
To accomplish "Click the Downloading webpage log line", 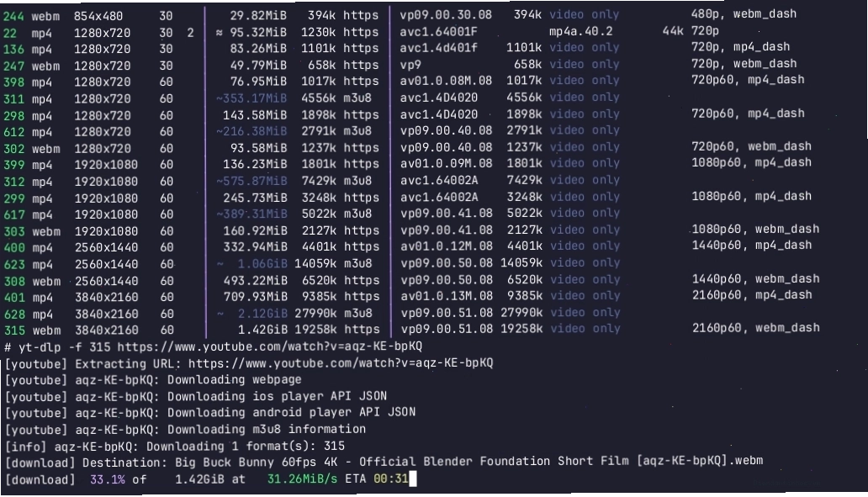I will (x=153, y=380).
